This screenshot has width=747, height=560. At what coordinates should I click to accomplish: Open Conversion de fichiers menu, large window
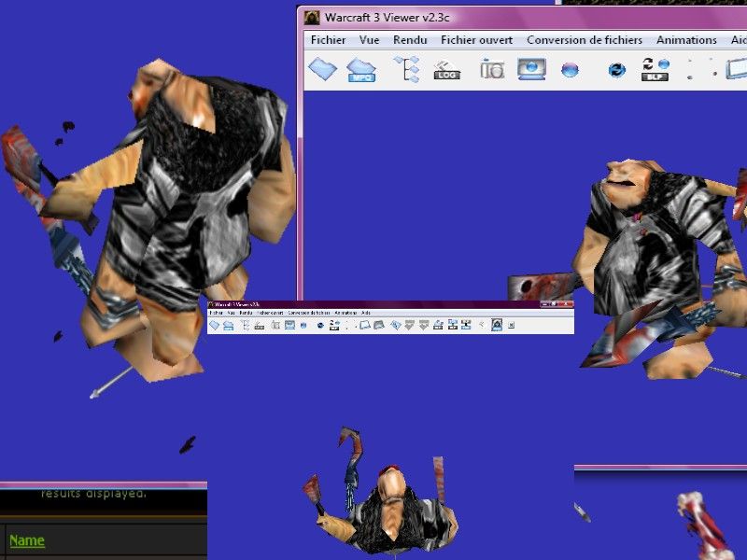click(x=585, y=40)
